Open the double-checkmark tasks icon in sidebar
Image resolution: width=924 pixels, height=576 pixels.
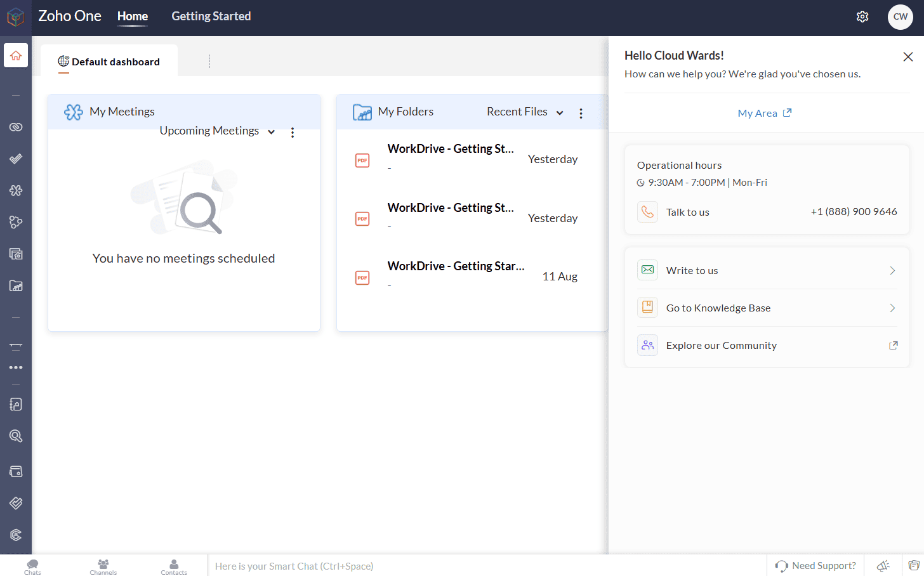[x=16, y=159]
